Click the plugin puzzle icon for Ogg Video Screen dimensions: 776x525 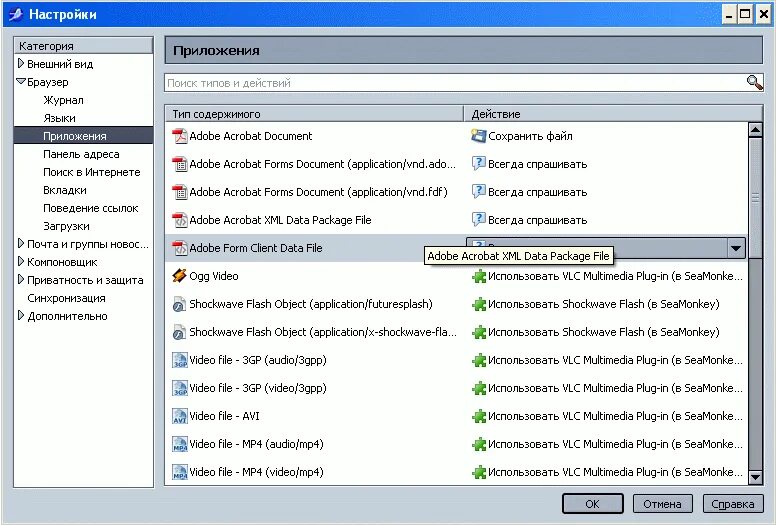(x=479, y=276)
